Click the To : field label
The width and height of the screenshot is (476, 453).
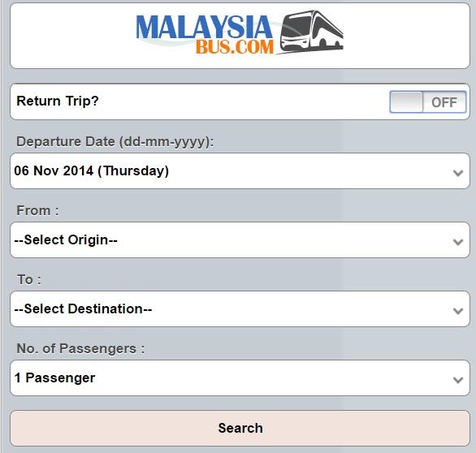click(29, 279)
